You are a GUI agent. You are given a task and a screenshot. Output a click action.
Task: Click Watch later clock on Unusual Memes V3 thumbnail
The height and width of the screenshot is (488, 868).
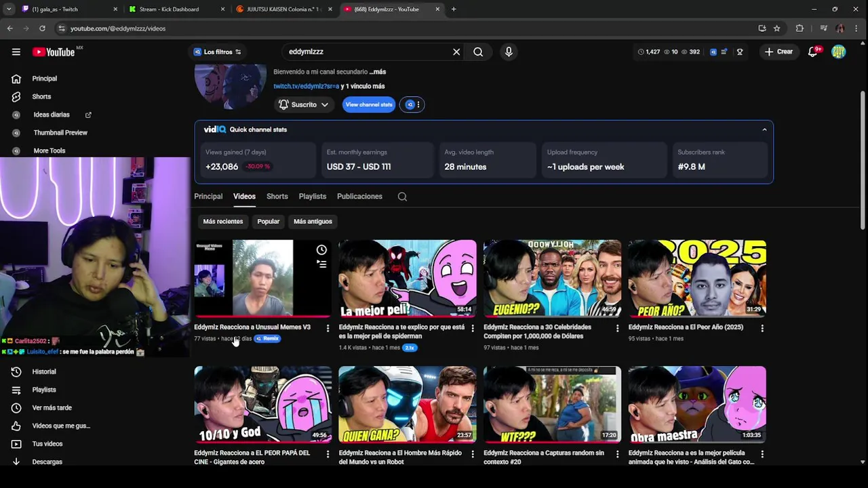coord(321,250)
